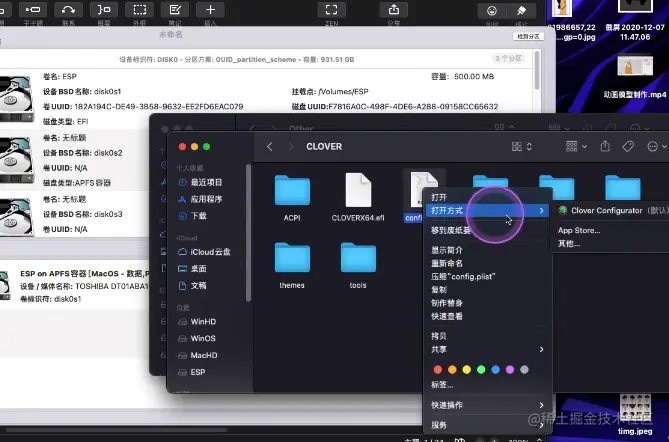Select the WinHD volume in the sidebar
The width and height of the screenshot is (669, 442).
click(203, 322)
